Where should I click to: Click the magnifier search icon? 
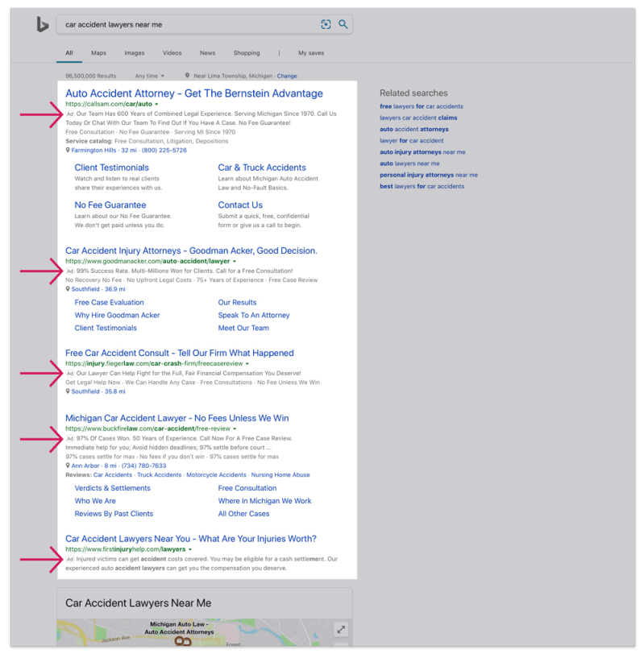(343, 24)
